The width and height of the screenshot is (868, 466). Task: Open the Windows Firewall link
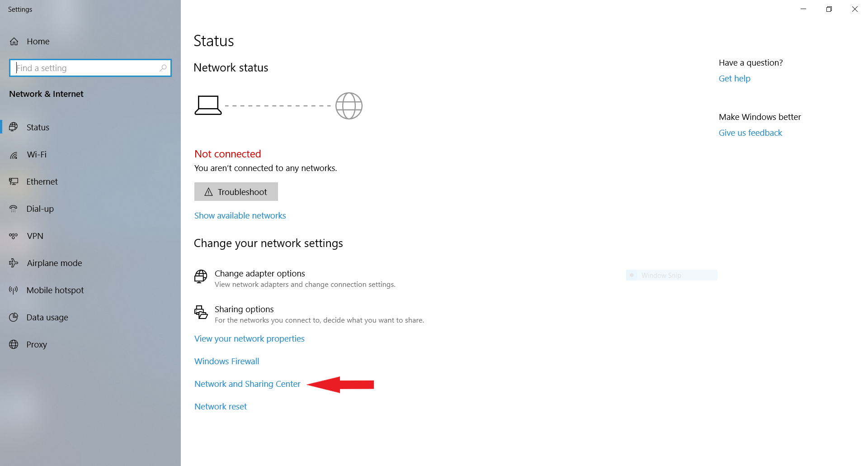coord(226,361)
